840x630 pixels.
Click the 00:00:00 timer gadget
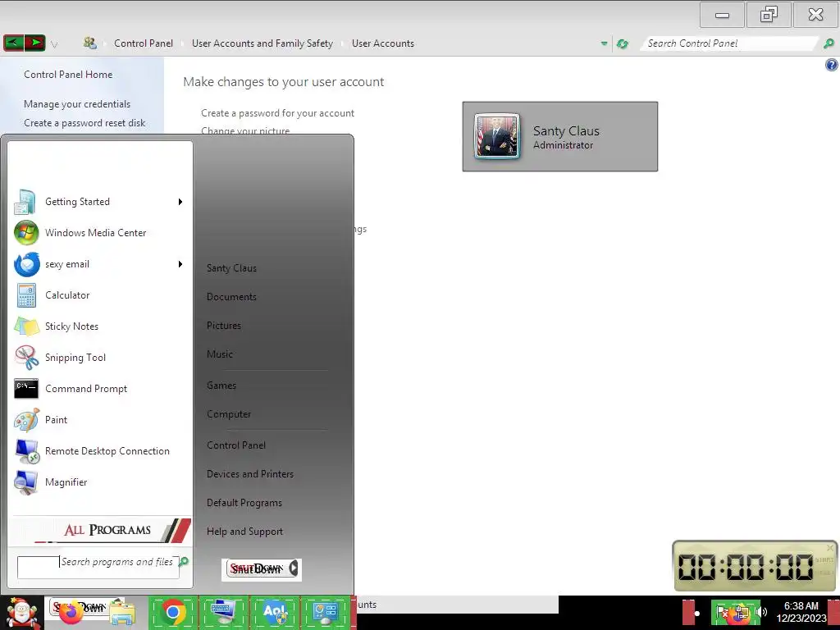pyautogui.click(x=755, y=566)
